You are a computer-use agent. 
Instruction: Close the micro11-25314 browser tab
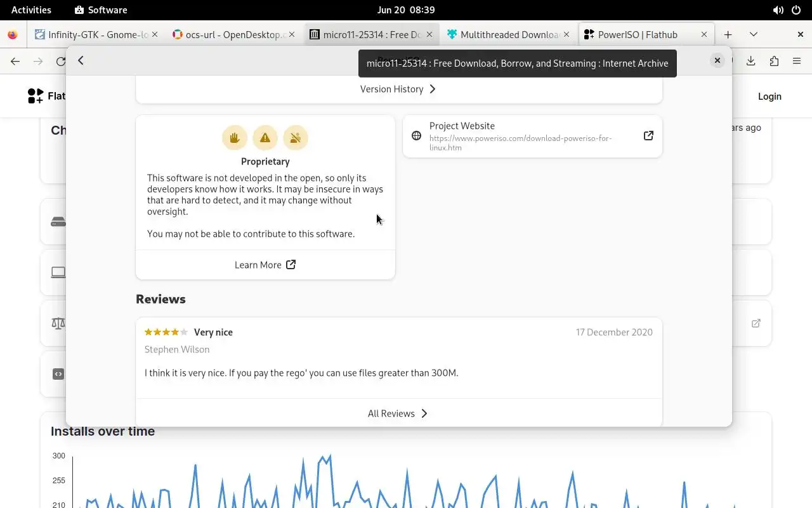click(429, 34)
